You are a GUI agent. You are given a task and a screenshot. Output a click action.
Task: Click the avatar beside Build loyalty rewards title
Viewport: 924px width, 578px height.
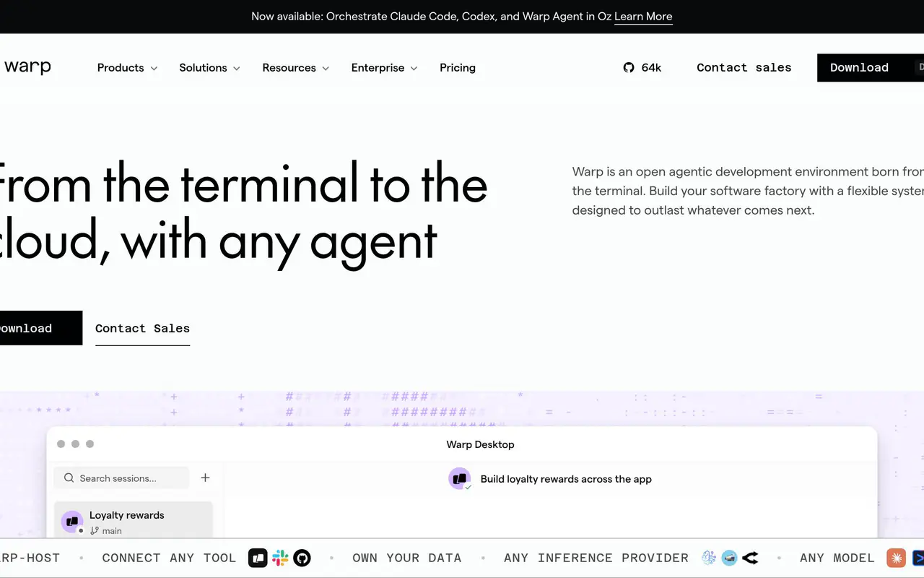pos(460,478)
